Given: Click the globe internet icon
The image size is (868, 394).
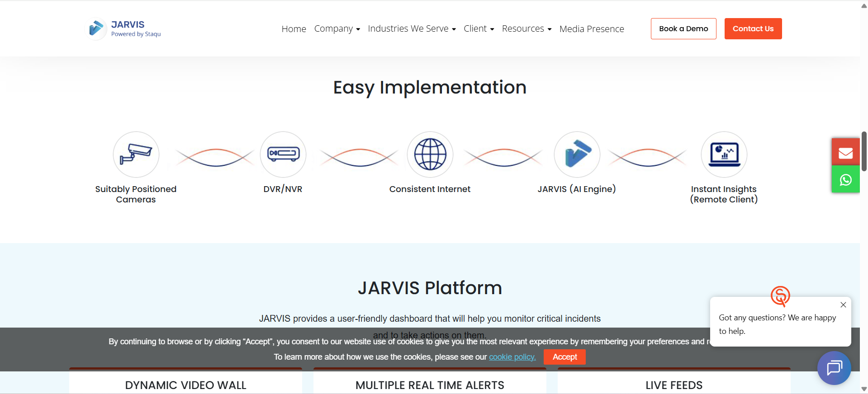Looking at the screenshot, I should pyautogui.click(x=430, y=155).
